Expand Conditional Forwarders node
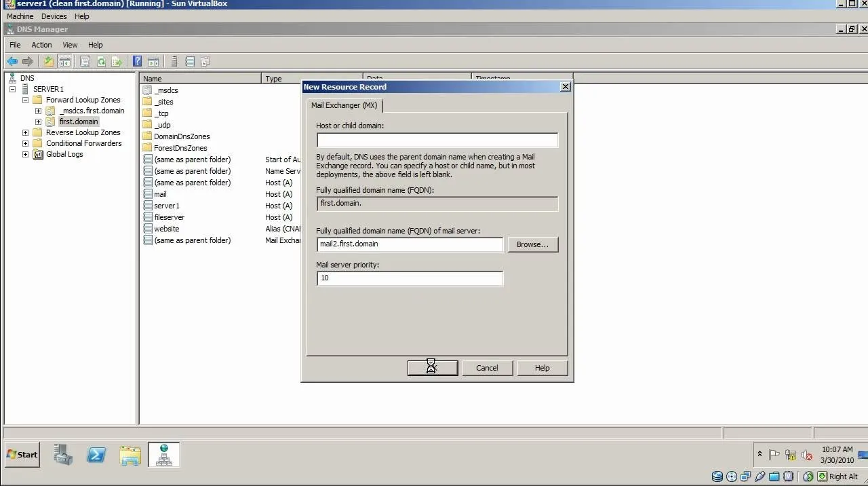868x486 pixels. (25, 143)
